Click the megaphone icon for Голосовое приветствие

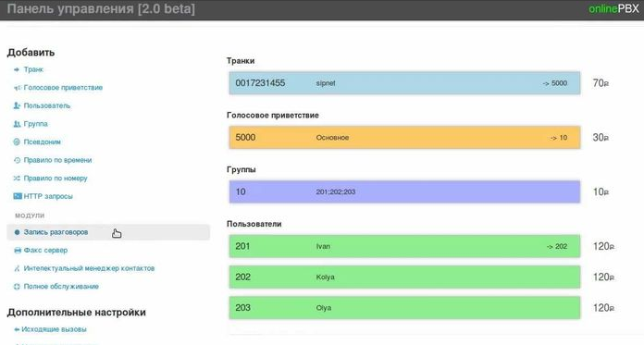17,88
